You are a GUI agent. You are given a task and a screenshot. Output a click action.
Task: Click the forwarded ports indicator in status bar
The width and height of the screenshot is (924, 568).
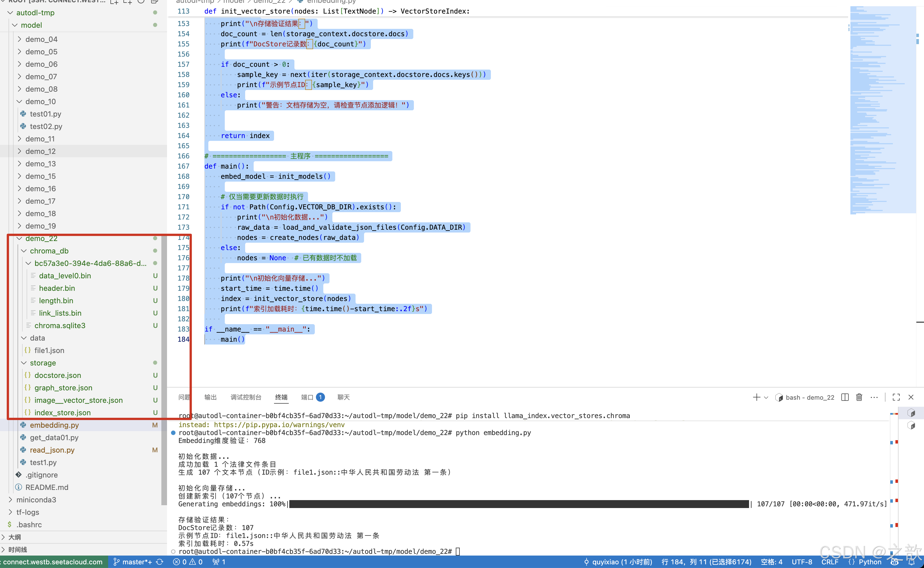(x=219, y=562)
